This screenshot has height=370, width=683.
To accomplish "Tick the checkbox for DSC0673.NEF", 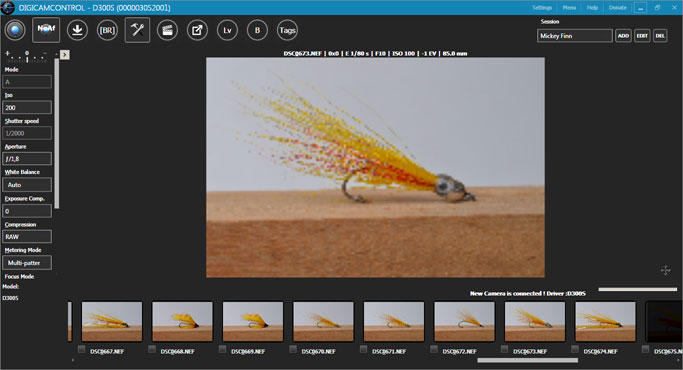I will coord(505,349).
